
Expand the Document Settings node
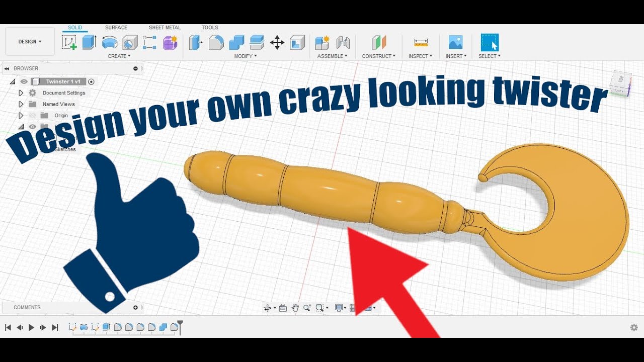click(x=21, y=93)
